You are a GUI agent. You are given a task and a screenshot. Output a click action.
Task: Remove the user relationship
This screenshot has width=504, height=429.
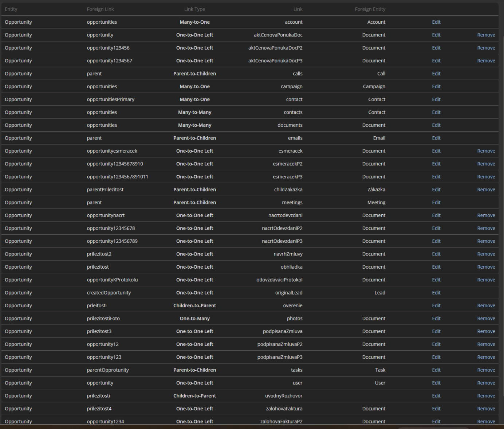[486, 383]
